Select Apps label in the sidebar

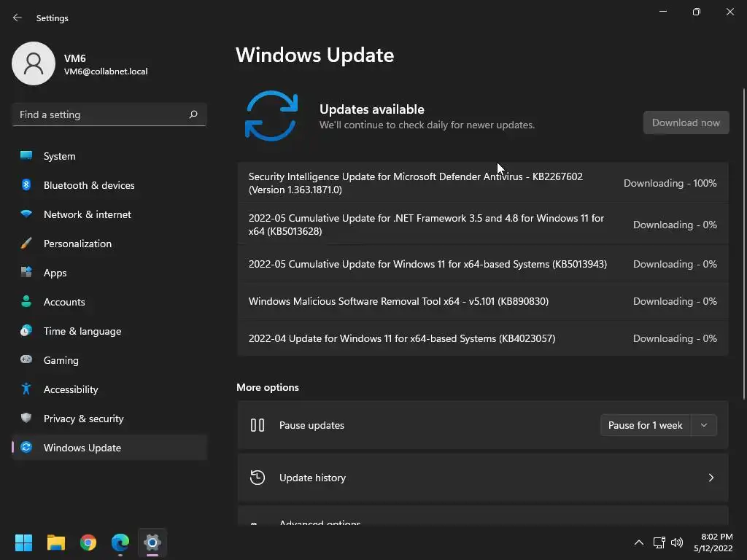tap(55, 273)
